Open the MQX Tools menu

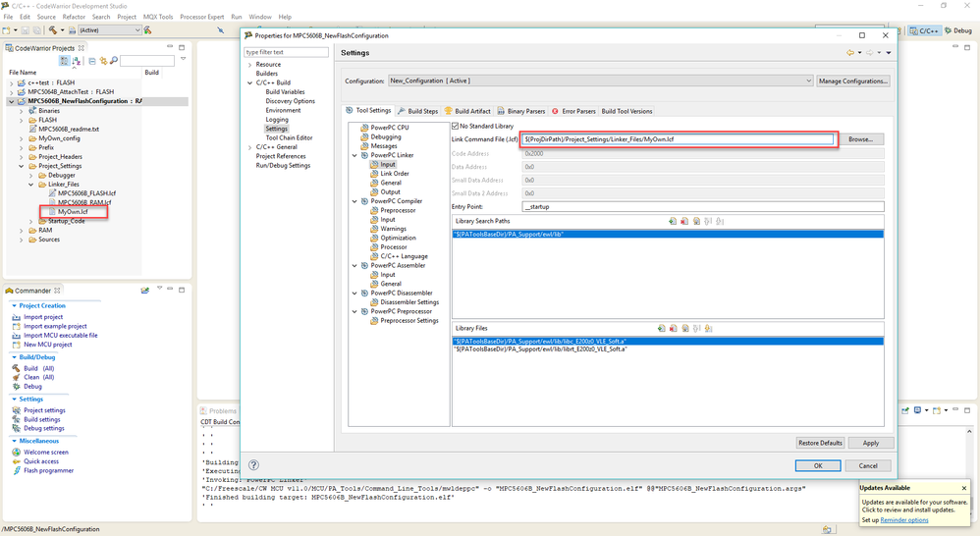[158, 17]
